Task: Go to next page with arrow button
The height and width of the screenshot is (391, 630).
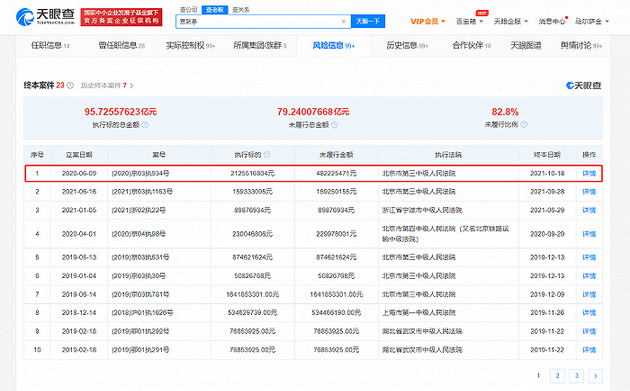Action: coord(595,376)
